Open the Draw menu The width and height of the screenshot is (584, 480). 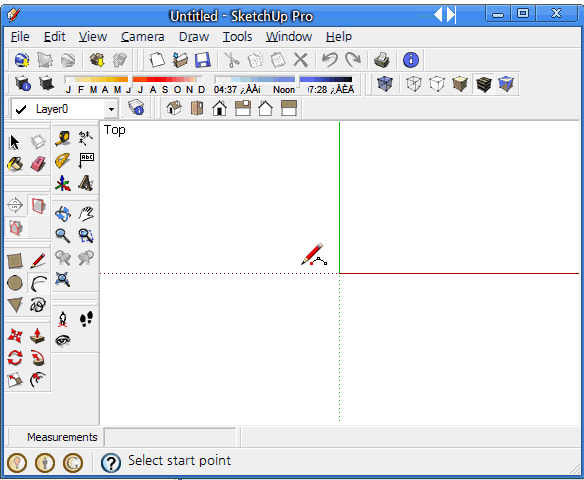coord(194,36)
